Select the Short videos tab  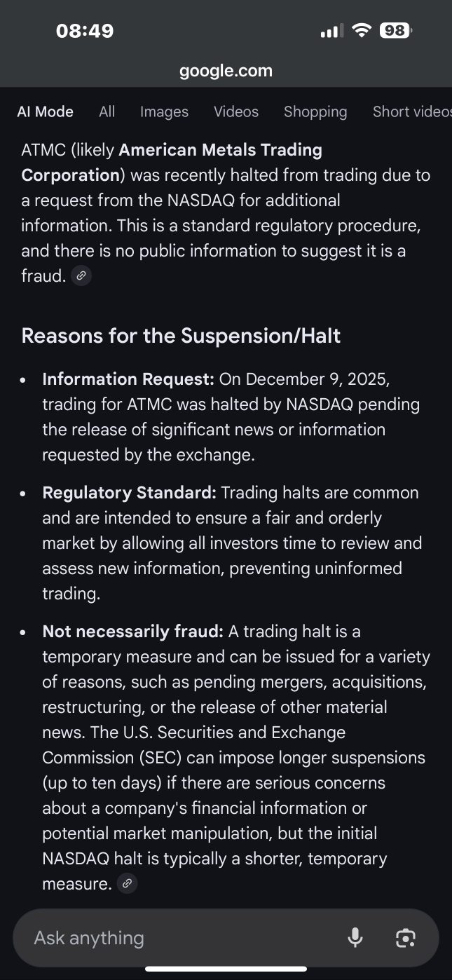[x=412, y=111]
